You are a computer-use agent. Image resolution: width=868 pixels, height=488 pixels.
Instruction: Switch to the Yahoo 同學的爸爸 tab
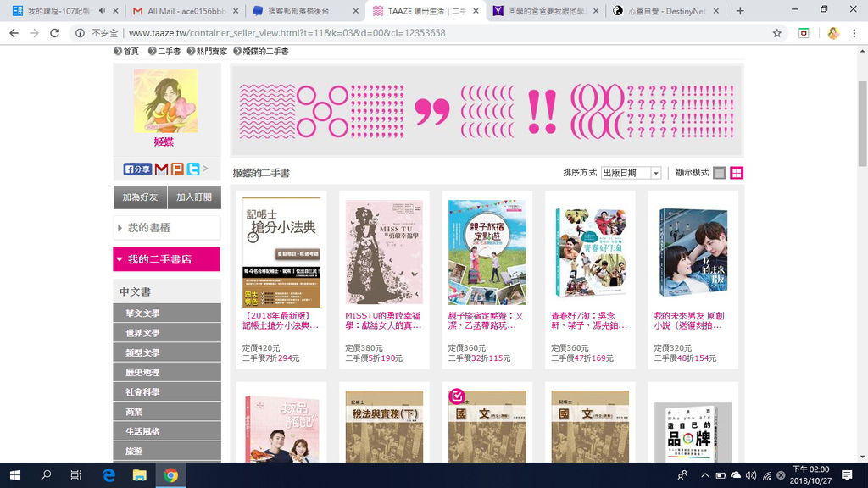coord(545,10)
